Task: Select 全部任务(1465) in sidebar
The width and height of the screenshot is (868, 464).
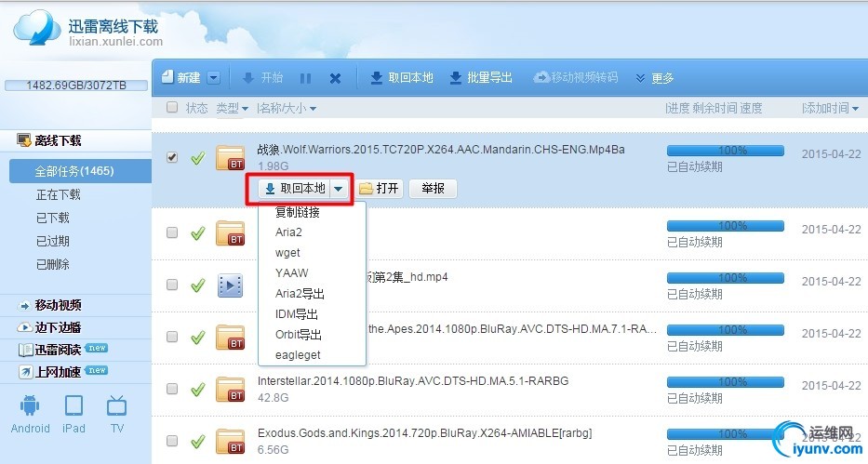Action: click(80, 171)
